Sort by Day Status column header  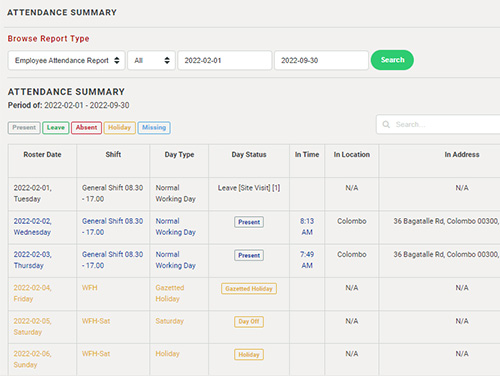pos(249,155)
